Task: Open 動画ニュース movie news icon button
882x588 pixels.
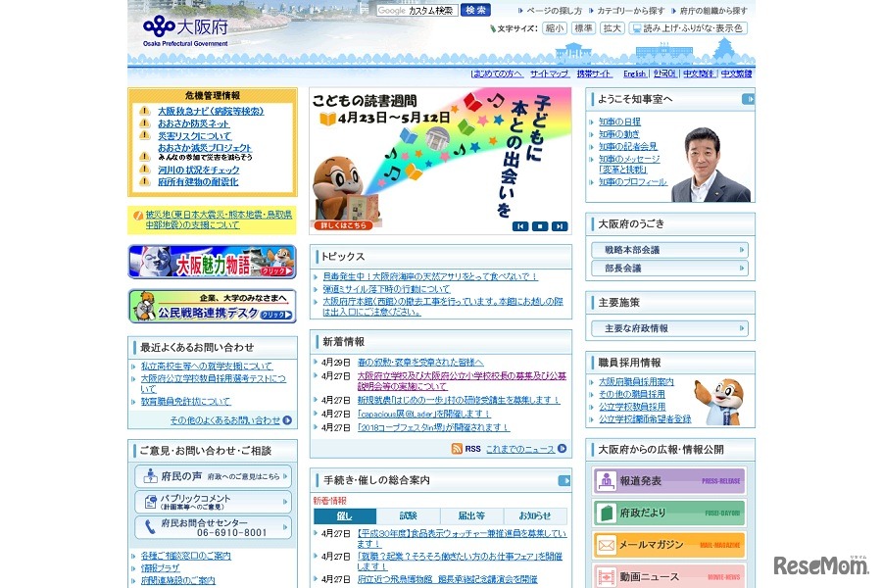Action: 669,576
